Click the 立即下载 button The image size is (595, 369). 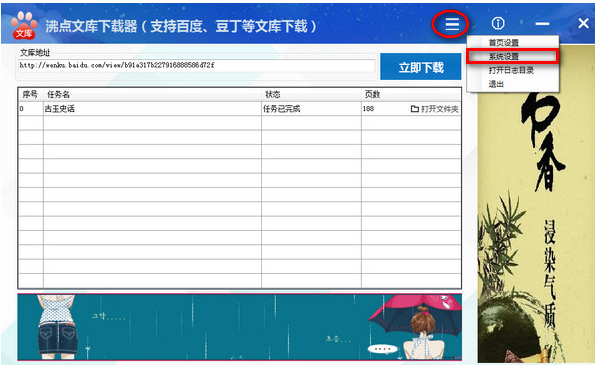pos(421,67)
